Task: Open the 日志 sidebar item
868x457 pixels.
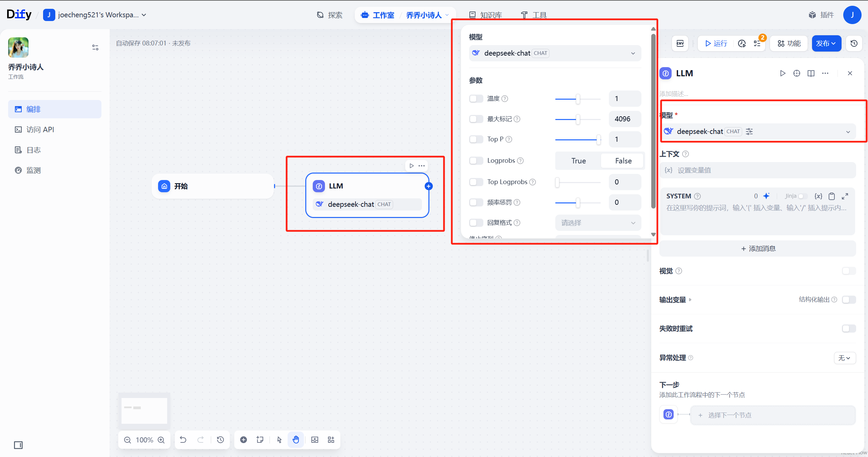Action: [33, 150]
